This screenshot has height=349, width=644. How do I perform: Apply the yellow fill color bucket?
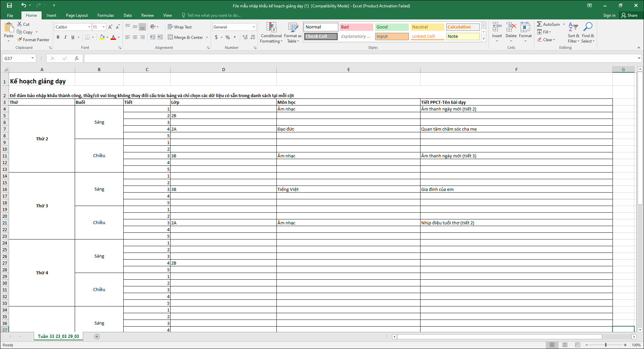tap(102, 37)
